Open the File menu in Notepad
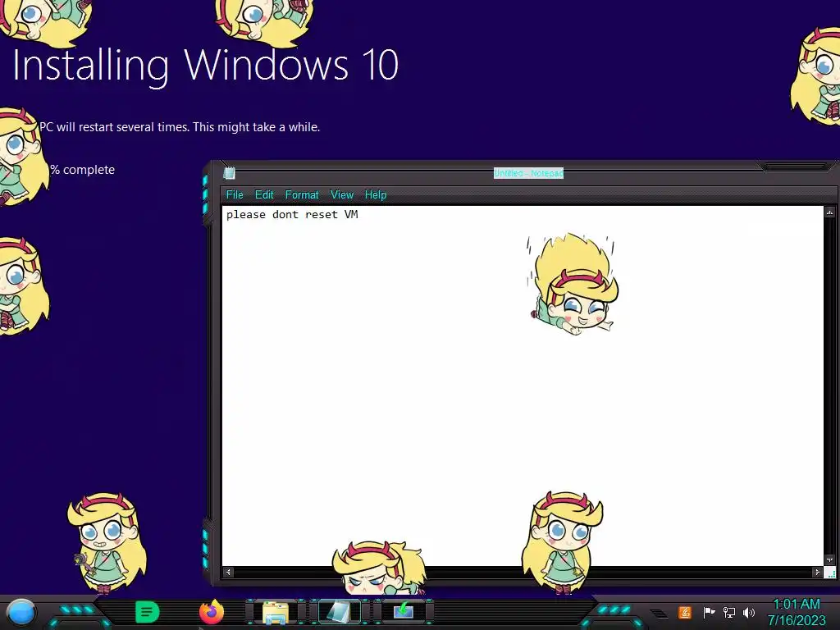The width and height of the screenshot is (840, 630). (x=235, y=195)
